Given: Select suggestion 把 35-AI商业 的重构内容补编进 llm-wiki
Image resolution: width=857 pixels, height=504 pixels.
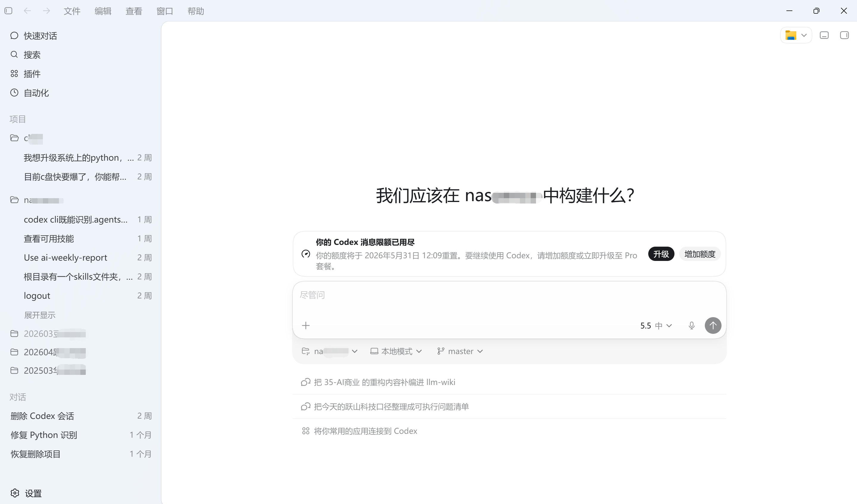Looking at the screenshot, I should [x=509, y=382].
